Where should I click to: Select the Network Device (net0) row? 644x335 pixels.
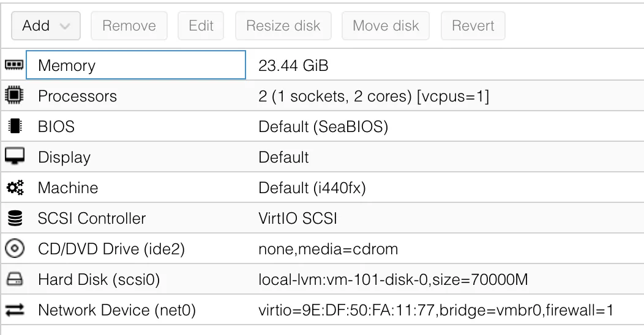tap(116, 311)
